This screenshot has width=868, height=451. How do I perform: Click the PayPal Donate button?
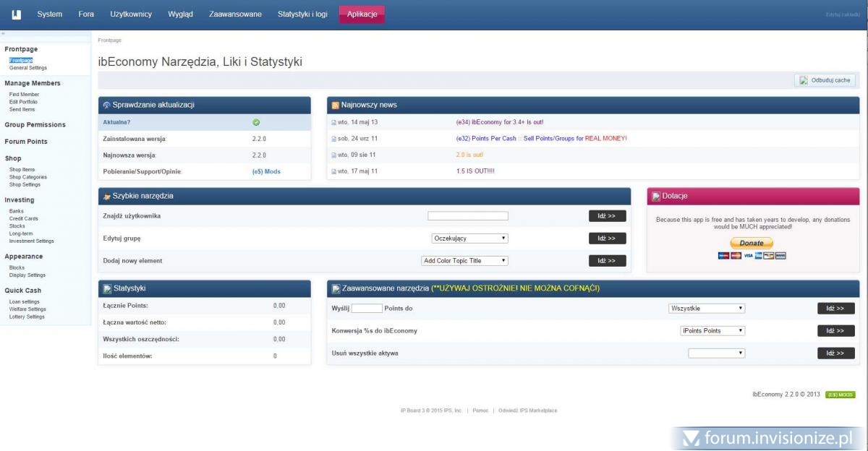[x=752, y=243]
